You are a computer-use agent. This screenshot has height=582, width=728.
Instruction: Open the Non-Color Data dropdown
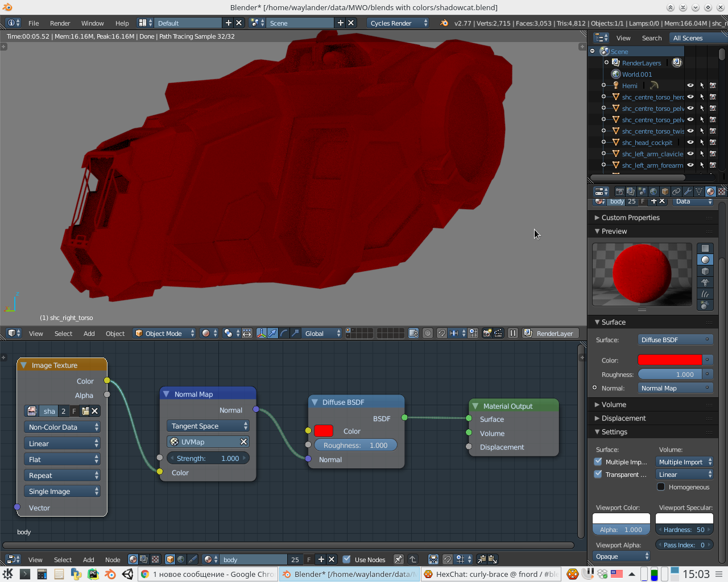click(x=62, y=427)
